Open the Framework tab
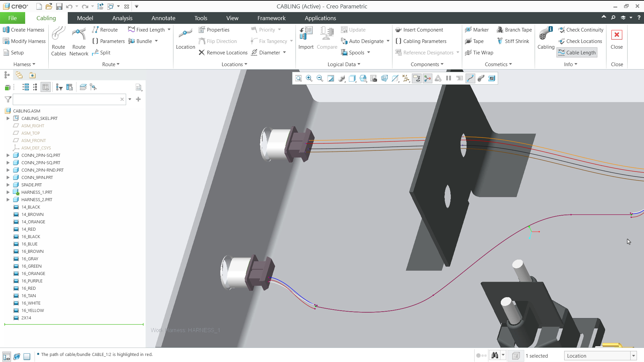Viewport: 644px width, 362px height. tap(271, 18)
